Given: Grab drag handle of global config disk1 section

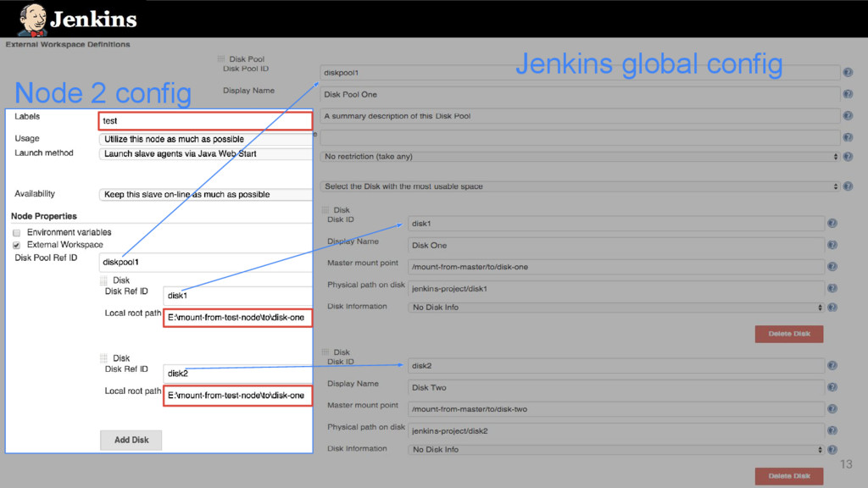Looking at the screenshot, I should pos(325,210).
